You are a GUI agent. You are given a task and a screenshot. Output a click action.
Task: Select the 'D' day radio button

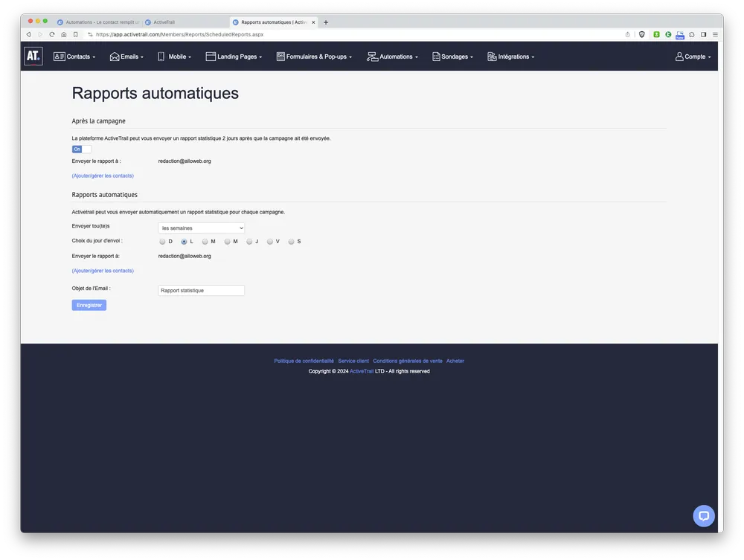click(x=162, y=241)
